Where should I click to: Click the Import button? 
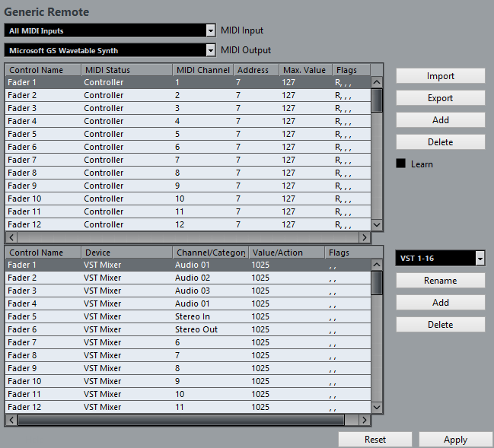pos(441,76)
